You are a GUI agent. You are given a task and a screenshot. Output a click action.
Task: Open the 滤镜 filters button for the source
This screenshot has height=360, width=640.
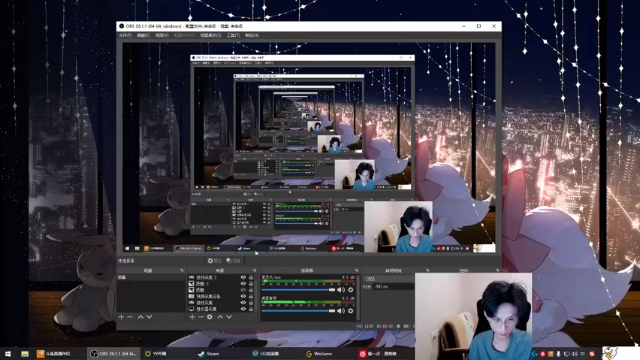click(233, 261)
